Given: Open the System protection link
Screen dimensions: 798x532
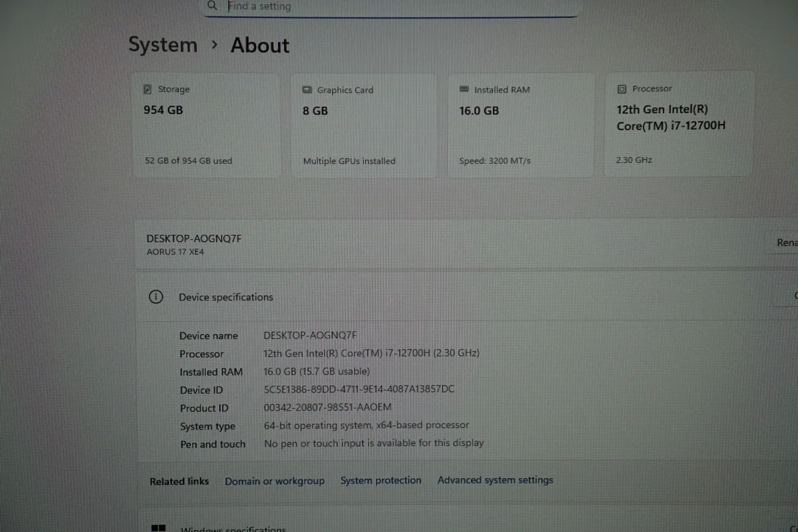Looking at the screenshot, I should coord(381,480).
